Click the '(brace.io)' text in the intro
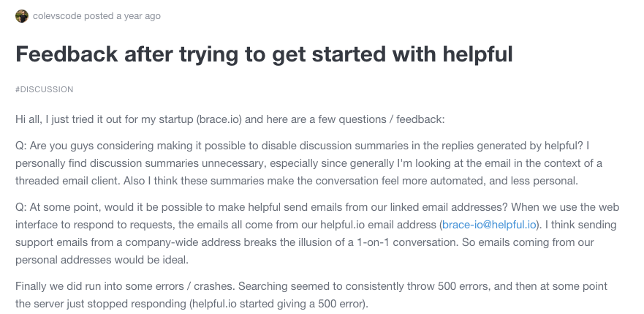 tap(219, 119)
